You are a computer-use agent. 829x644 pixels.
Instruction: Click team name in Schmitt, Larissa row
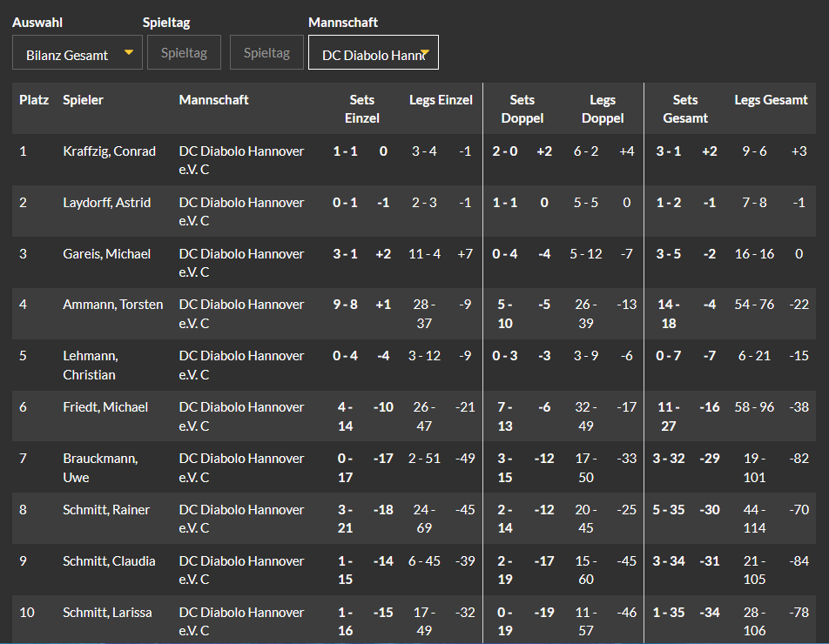click(x=241, y=621)
